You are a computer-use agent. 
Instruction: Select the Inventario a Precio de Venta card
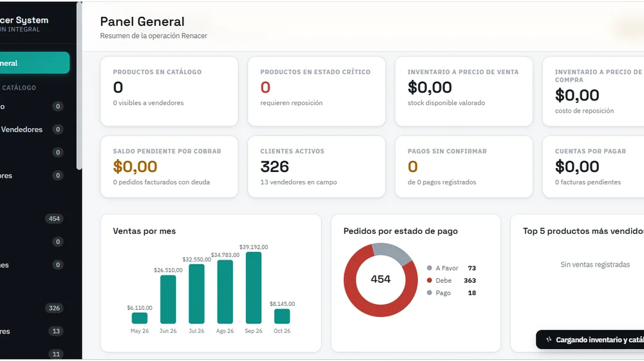[x=464, y=91]
